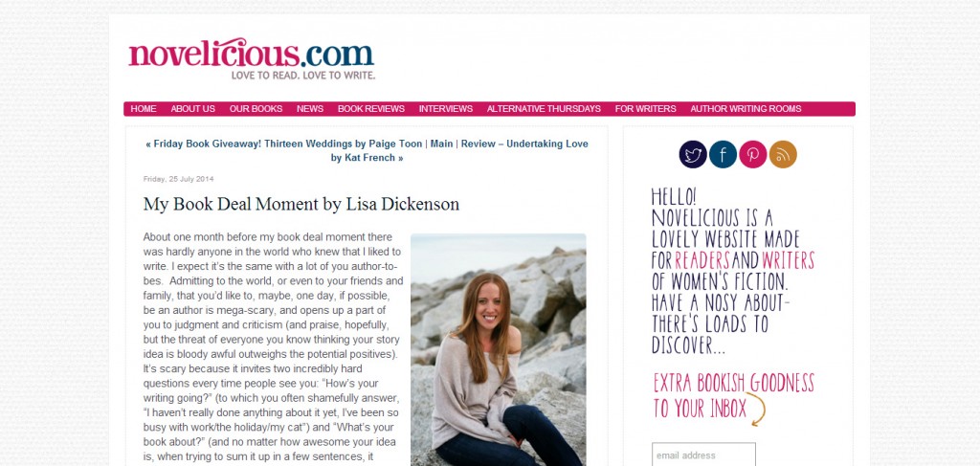Screen dimensions: 980x466
Task: Open the RSS feed icon
Action: pyautogui.click(x=783, y=154)
